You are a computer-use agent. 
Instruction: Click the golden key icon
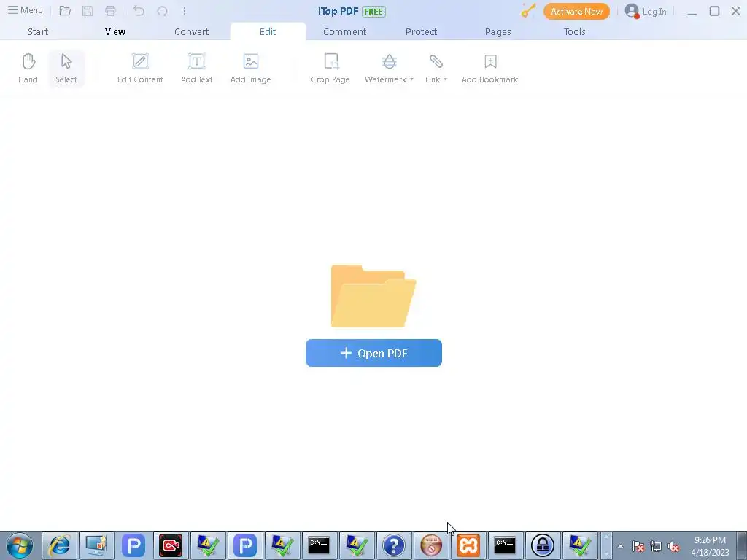point(528,10)
